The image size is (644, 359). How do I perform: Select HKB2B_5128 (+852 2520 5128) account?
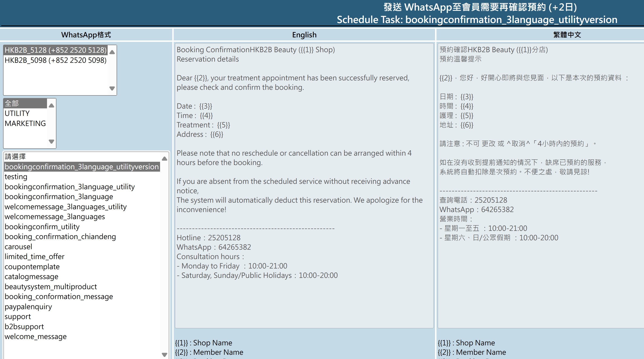(x=55, y=50)
